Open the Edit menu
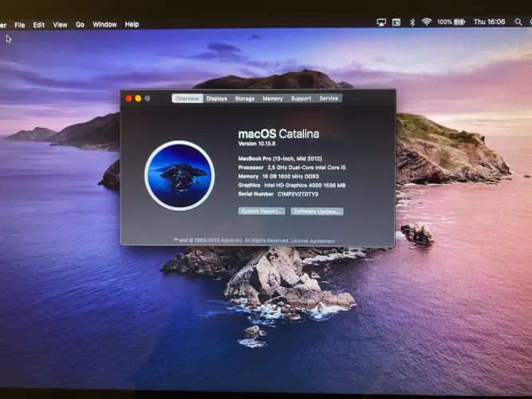The width and height of the screenshot is (532, 399). (38, 25)
